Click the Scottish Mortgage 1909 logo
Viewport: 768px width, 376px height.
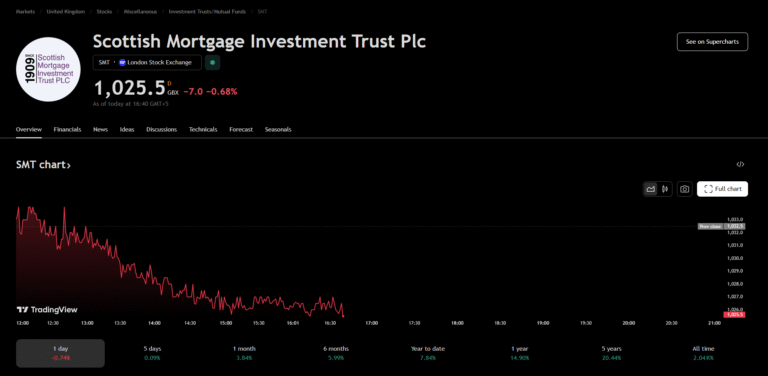click(x=48, y=70)
